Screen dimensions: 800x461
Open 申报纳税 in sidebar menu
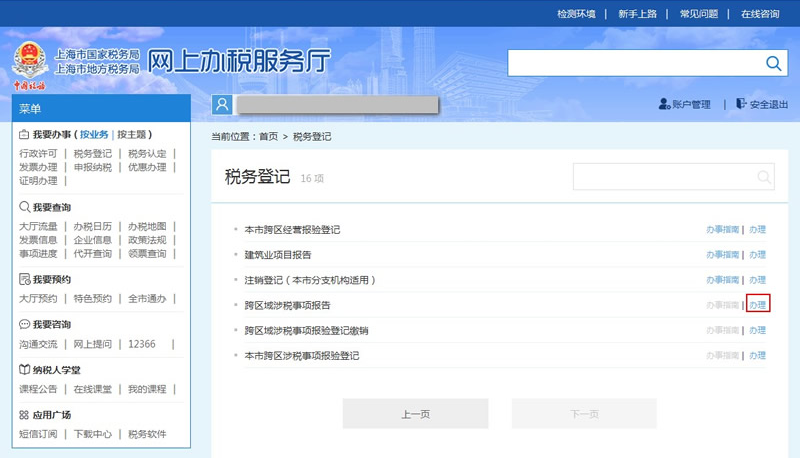tap(92, 167)
